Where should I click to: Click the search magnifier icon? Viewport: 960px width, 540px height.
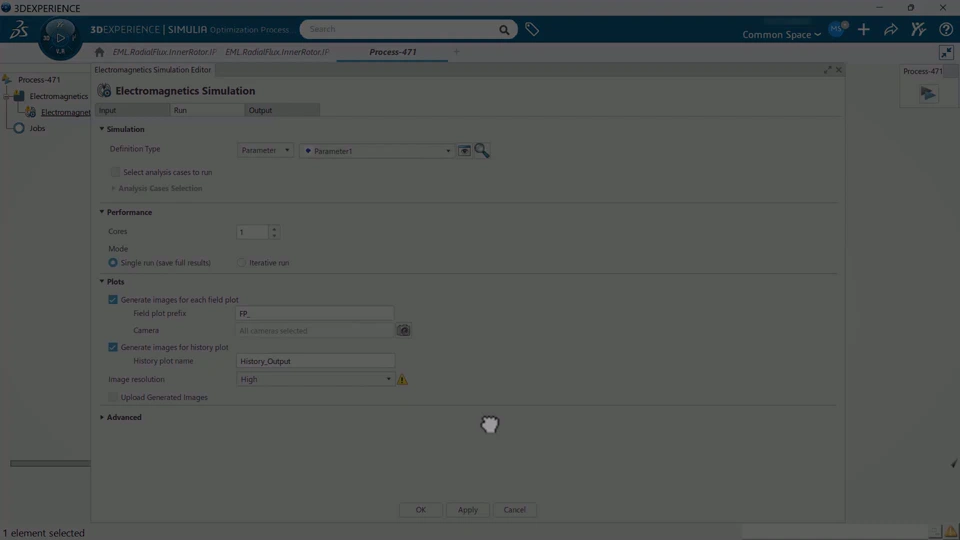(x=504, y=29)
